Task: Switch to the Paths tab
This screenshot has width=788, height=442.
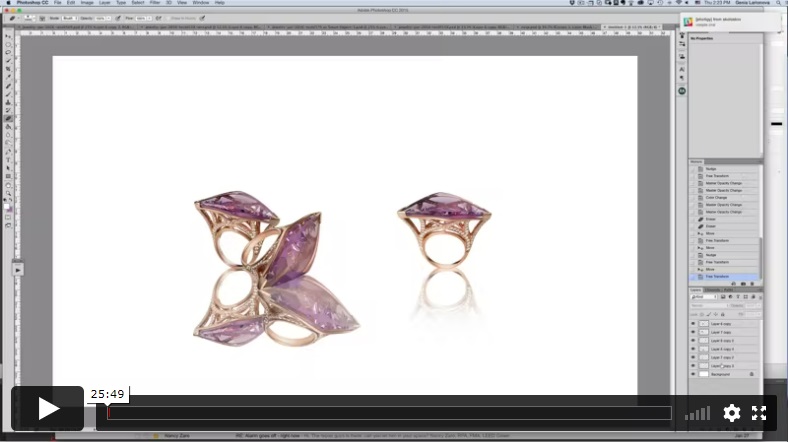Action: pyautogui.click(x=728, y=290)
